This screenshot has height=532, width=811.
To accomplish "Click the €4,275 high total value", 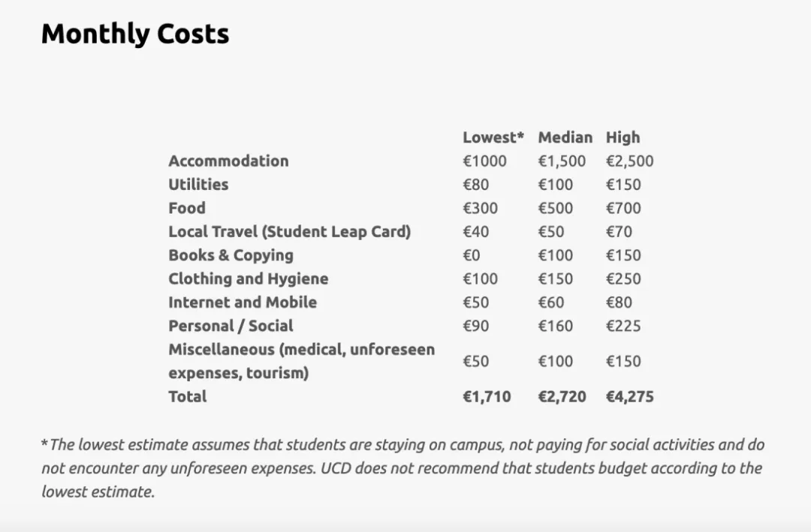I will (x=629, y=396).
